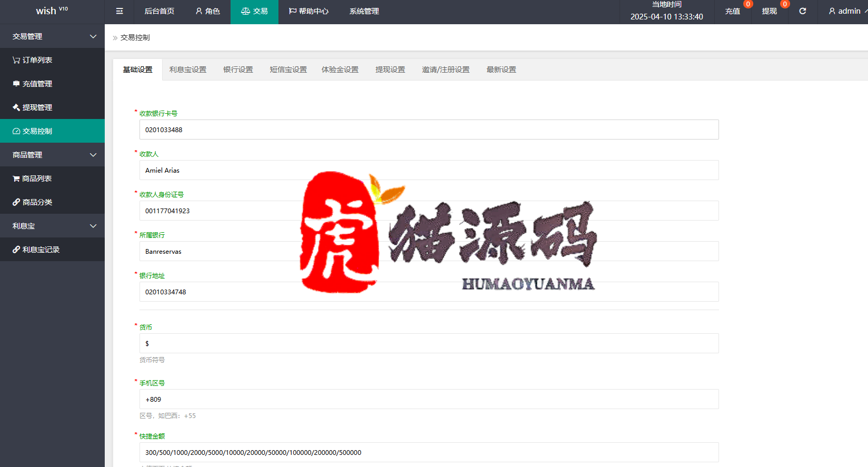Click the wish V10 logo

[52, 11]
